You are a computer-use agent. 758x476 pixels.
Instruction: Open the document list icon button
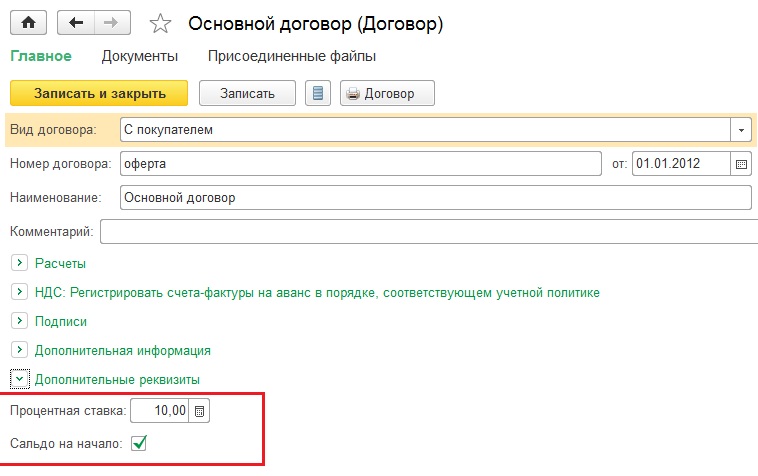(319, 93)
